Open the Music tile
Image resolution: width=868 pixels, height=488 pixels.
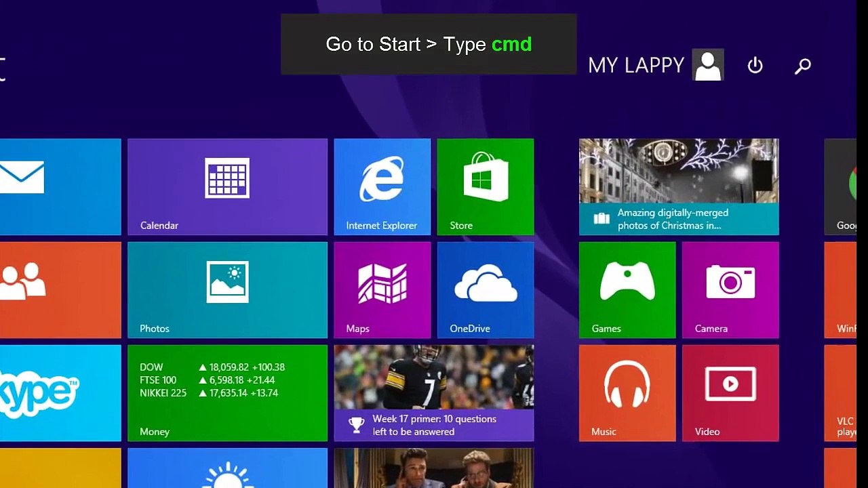coord(627,393)
